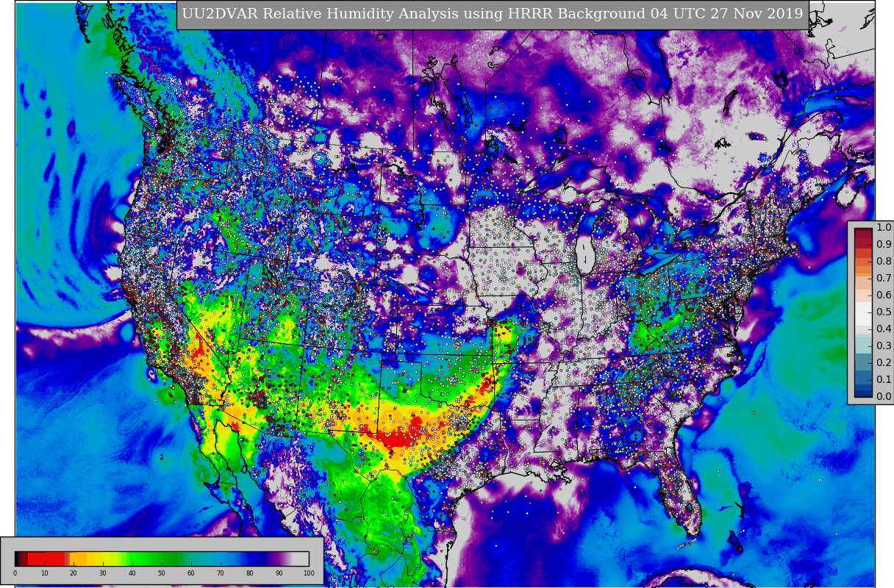
Task: Click the 10 tick label on humidity colorbar
Action: point(44,573)
